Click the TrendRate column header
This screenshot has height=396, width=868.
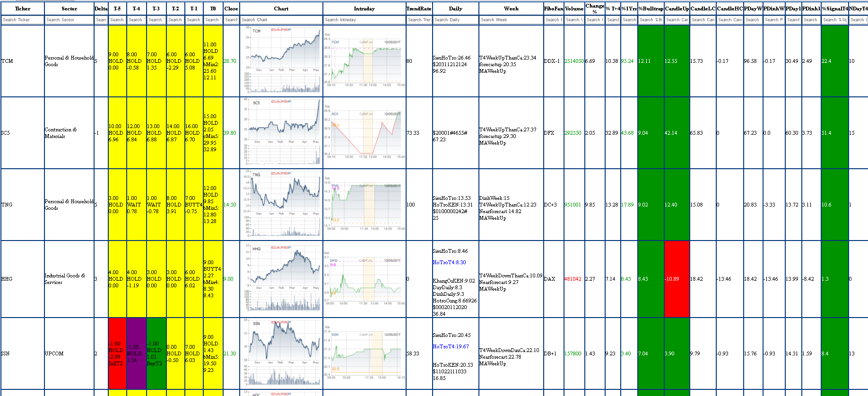coord(419,9)
